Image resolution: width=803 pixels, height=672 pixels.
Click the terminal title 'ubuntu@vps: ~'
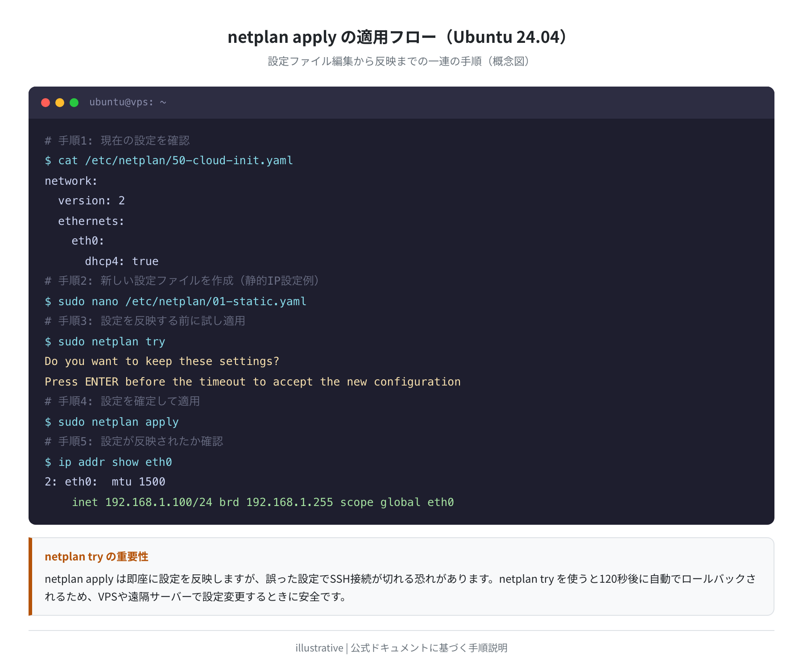point(128,102)
